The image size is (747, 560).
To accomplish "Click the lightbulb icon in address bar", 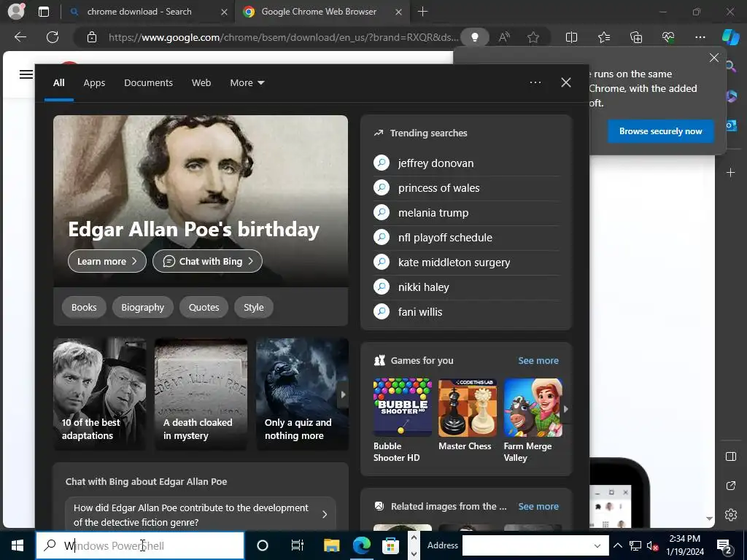I will [474, 37].
